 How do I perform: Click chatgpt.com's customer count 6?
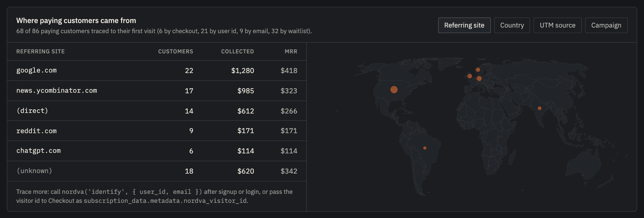pos(191,151)
